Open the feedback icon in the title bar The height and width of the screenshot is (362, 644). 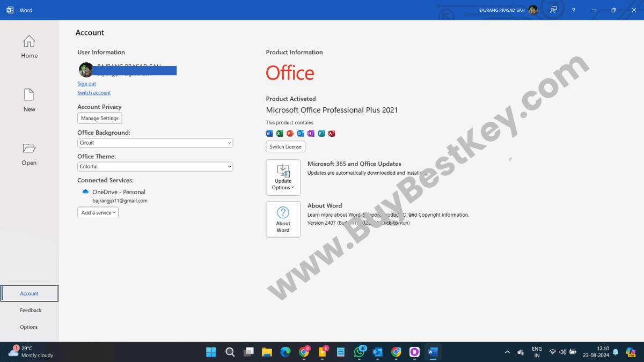pos(553,10)
